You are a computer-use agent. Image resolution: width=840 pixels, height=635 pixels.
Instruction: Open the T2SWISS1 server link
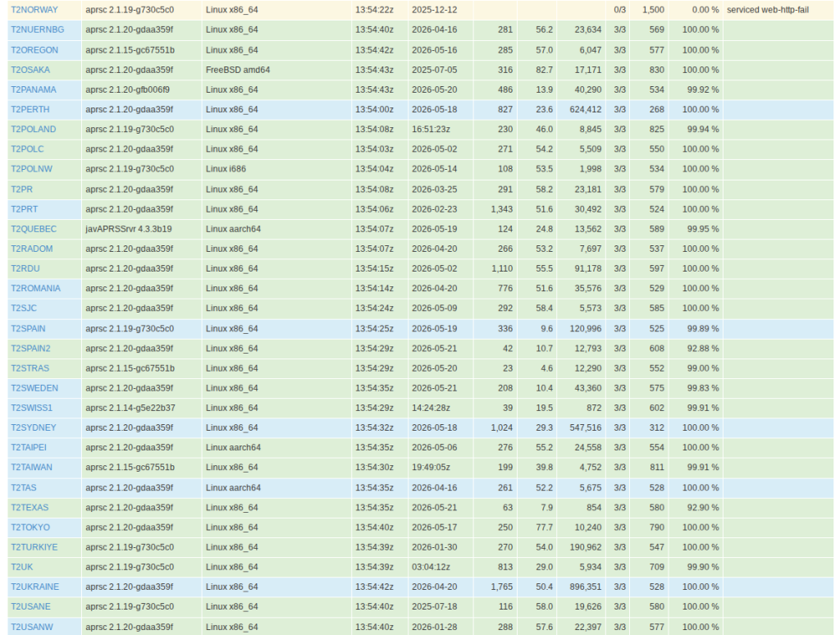32,408
